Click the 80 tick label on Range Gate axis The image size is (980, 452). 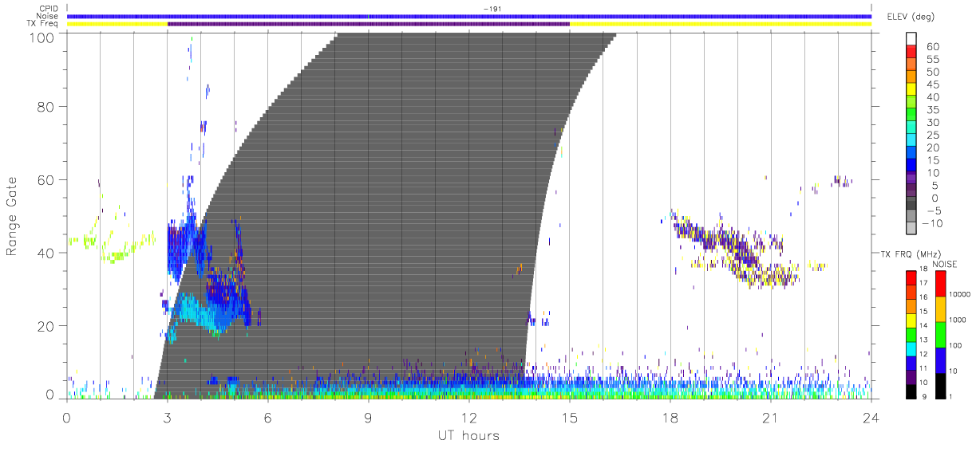click(x=46, y=106)
